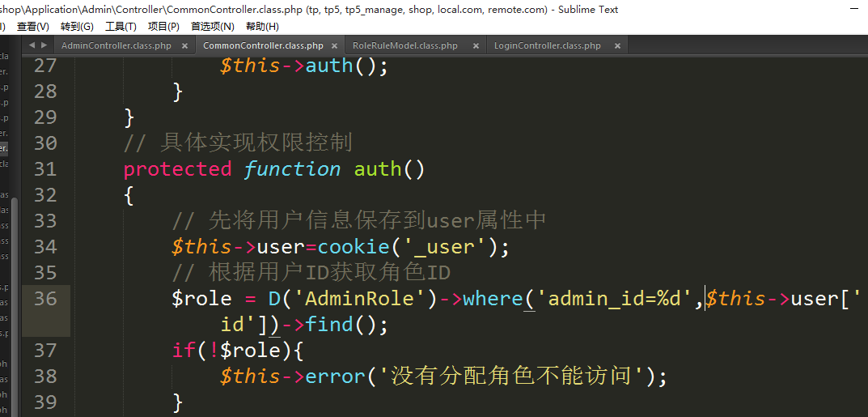This screenshot has height=417, width=868.
Task: Click line number 36 in the gutter
Action: click(45, 299)
